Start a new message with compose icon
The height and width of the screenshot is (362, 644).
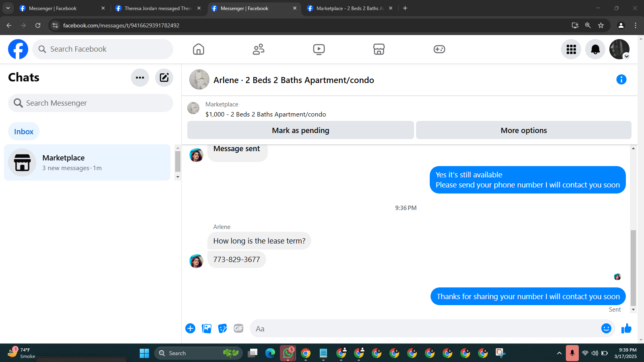point(164,77)
